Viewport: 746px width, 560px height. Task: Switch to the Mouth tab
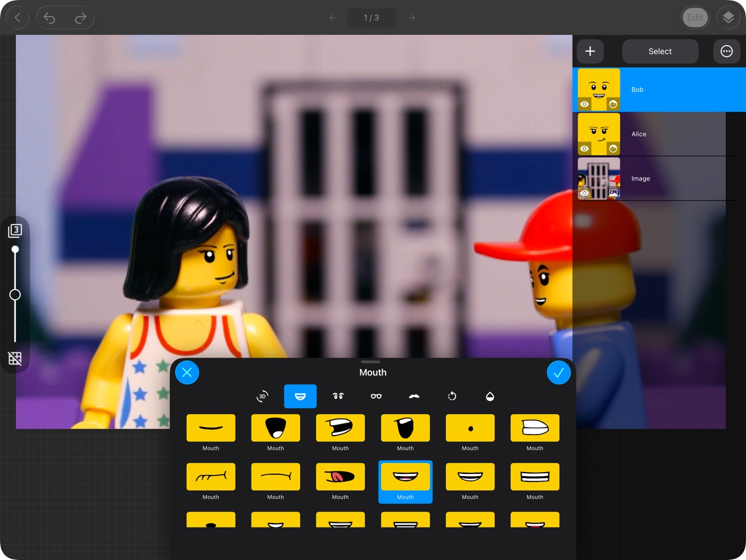300,396
